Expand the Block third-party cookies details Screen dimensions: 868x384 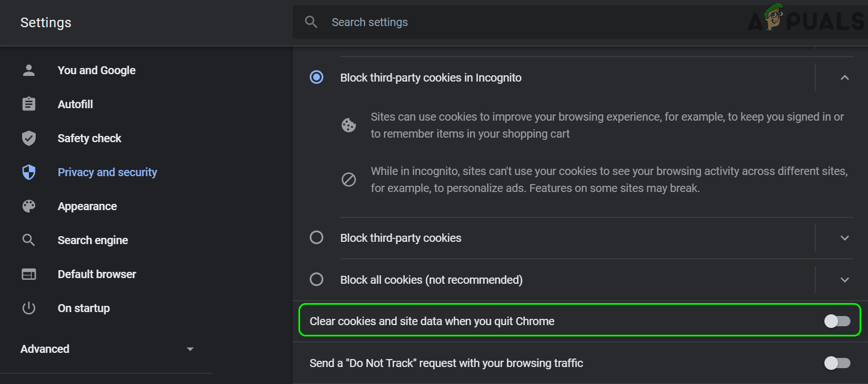coord(845,238)
